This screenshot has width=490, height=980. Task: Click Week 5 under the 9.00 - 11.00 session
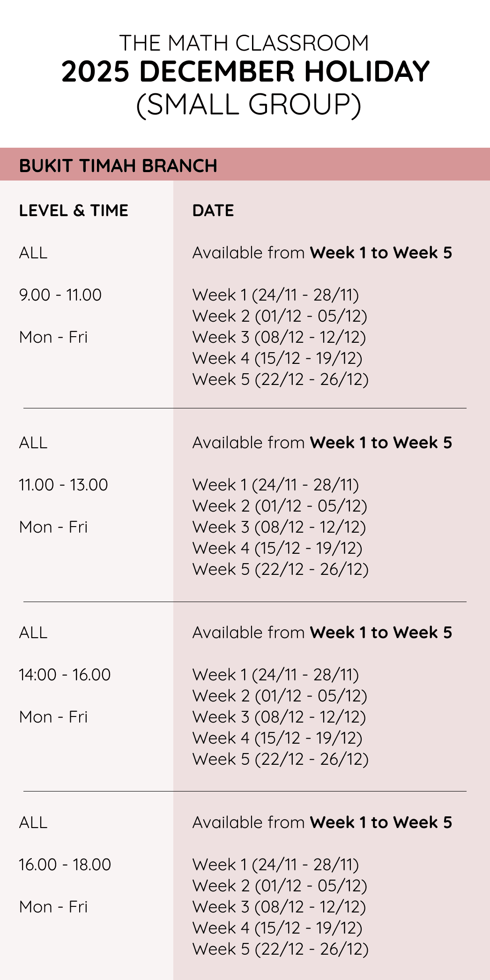[x=280, y=379]
